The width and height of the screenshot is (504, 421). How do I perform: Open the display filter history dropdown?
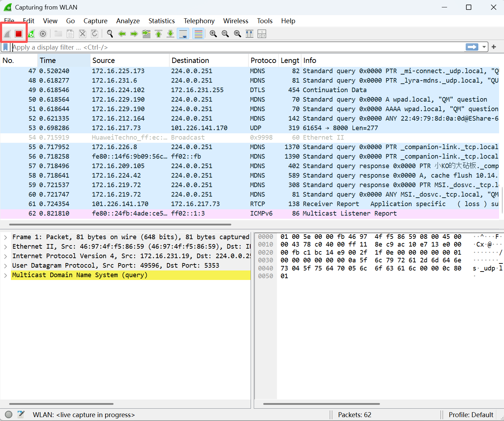click(x=484, y=47)
